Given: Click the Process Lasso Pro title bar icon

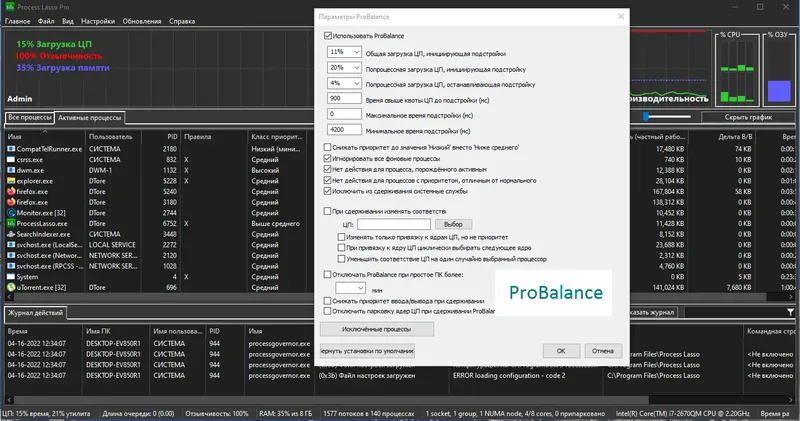Looking at the screenshot, I should (10, 7).
